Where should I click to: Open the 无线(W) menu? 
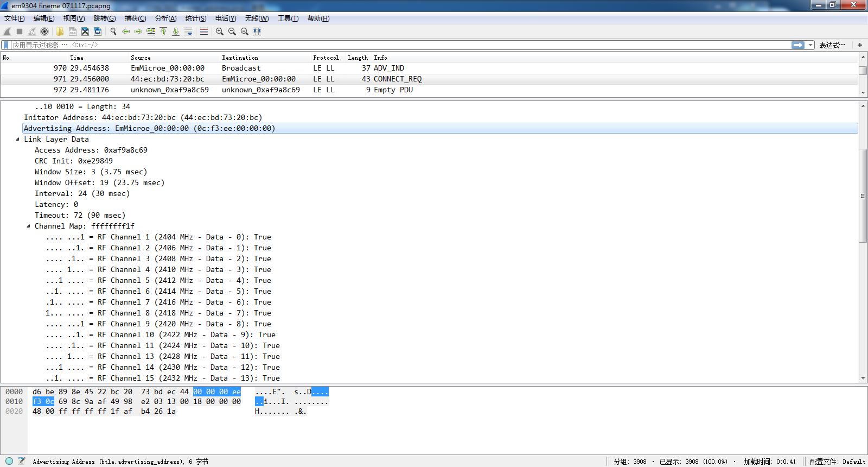(x=257, y=18)
